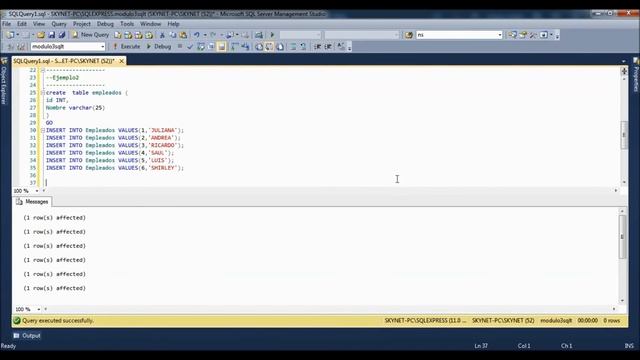Open the editor 100 % zoom dropdown
The image size is (640, 360).
point(36,191)
